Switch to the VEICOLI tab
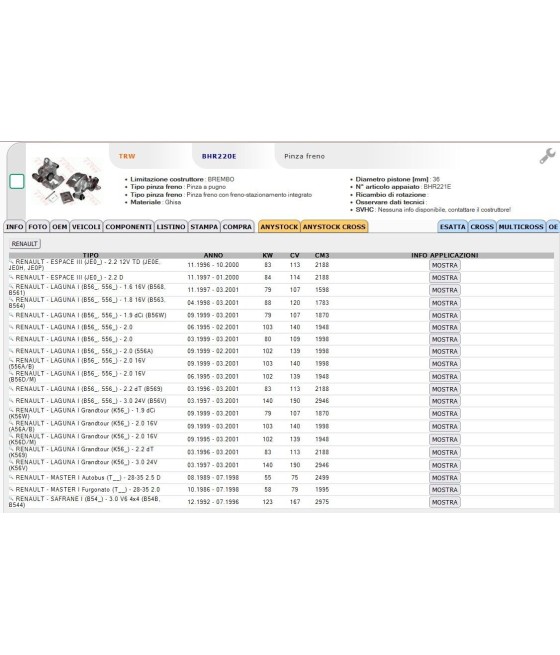The image size is (560, 655). 86,226
